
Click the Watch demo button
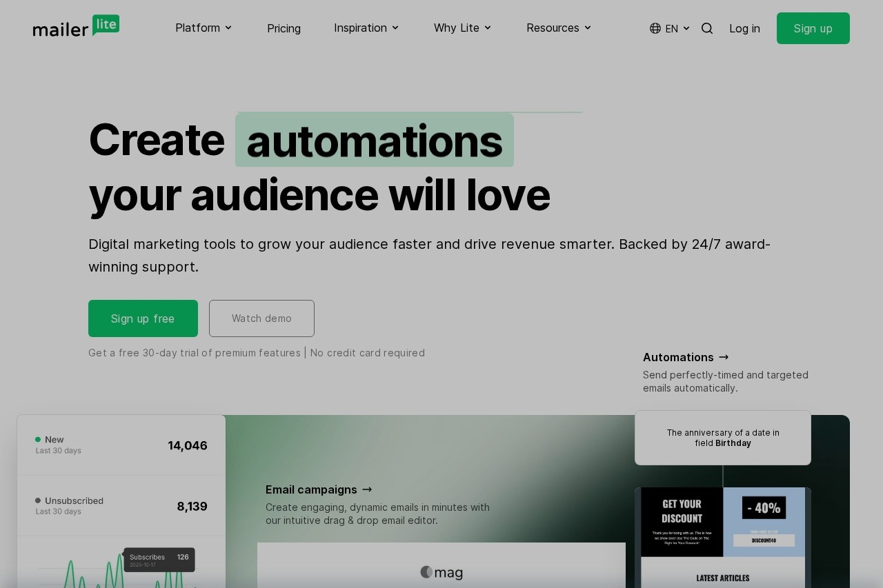click(261, 318)
